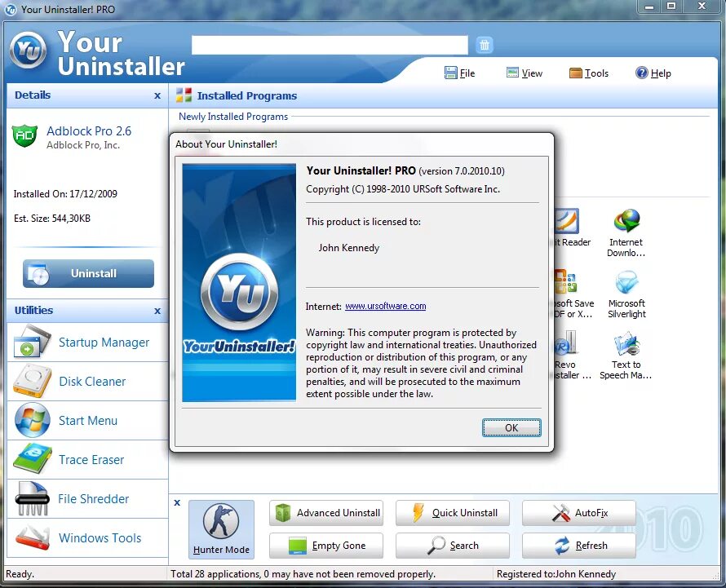Open the Start Menu utility
This screenshot has width=726, height=588.
tap(87, 421)
